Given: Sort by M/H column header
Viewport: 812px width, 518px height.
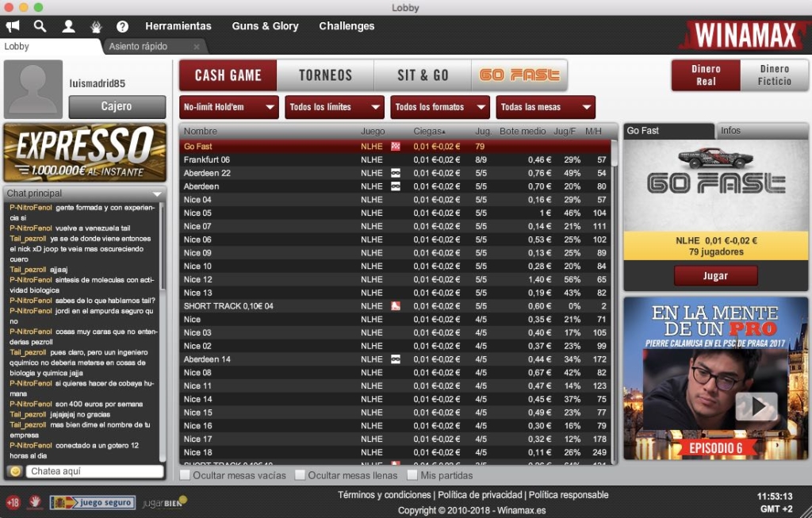Looking at the screenshot, I should coord(593,131).
